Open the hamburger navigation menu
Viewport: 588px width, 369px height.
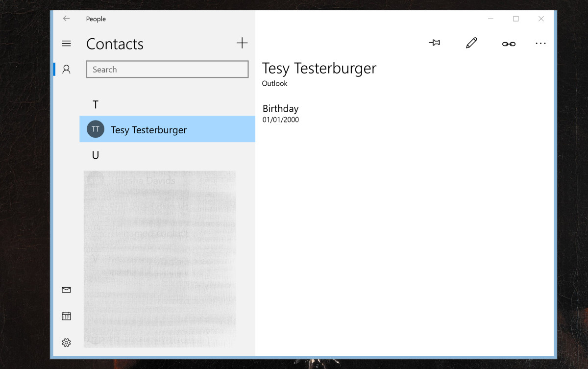[x=66, y=44]
